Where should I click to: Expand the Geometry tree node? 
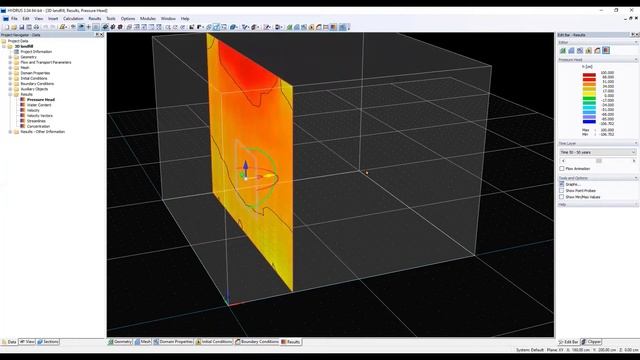(x=10, y=57)
